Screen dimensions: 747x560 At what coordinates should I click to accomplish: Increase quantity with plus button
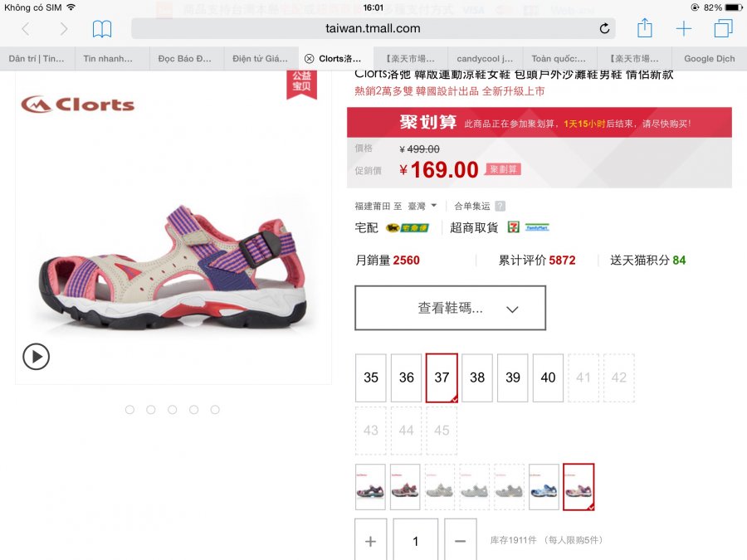(x=371, y=541)
